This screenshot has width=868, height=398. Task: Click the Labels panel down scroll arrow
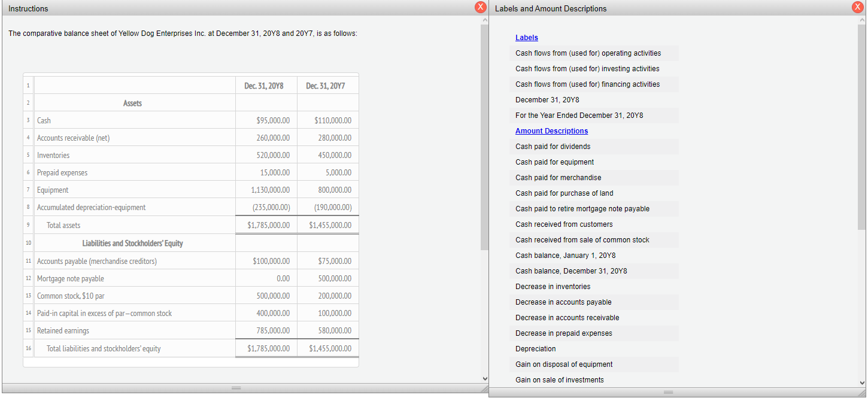pyautogui.click(x=861, y=382)
